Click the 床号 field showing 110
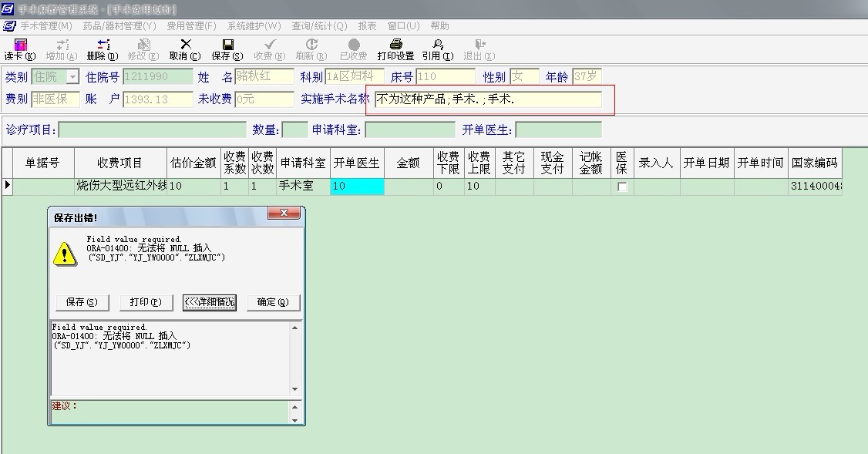The height and width of the screenshot is (454, 868). (446, 76)
